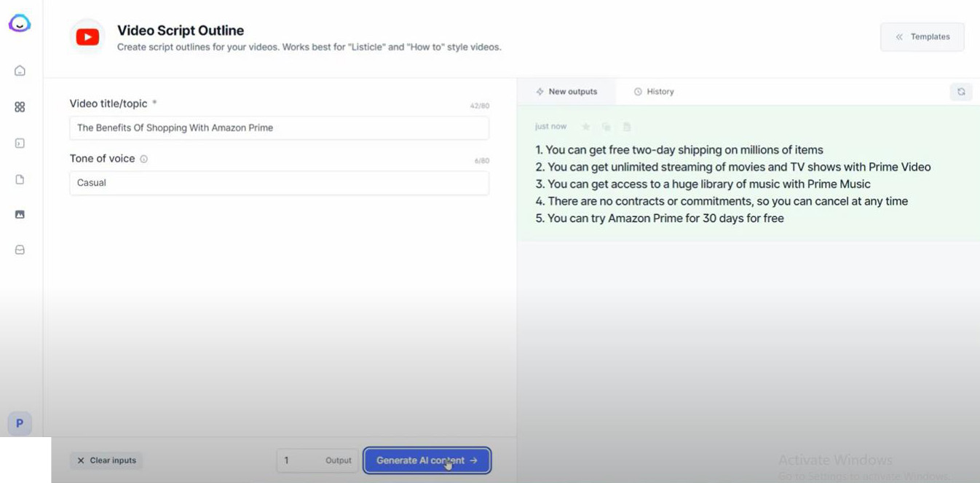
Task: Open the commands terminal sidebar icon
Action: (20, 144)
